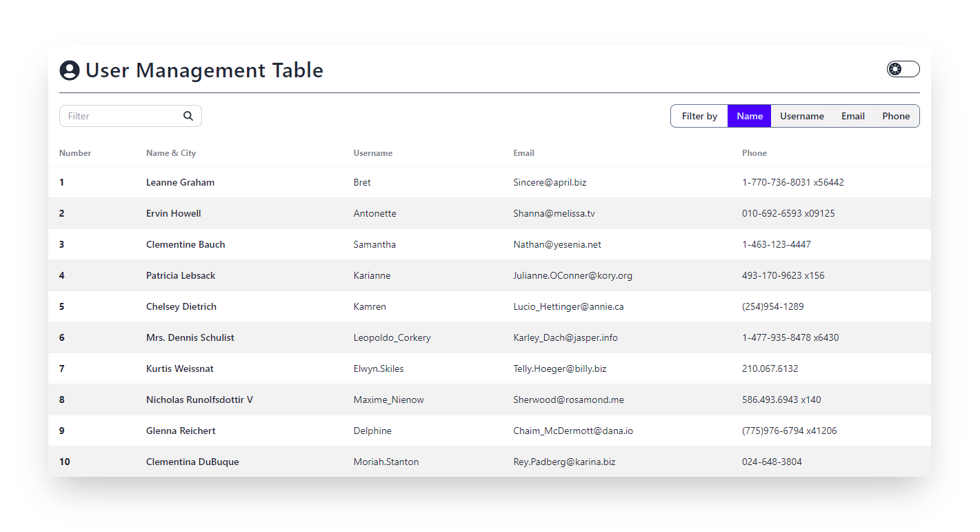Click phone 210.067.6132
The width and height of the screenshot is (980, 532).
pyautogui.click(x=770, y=368)
